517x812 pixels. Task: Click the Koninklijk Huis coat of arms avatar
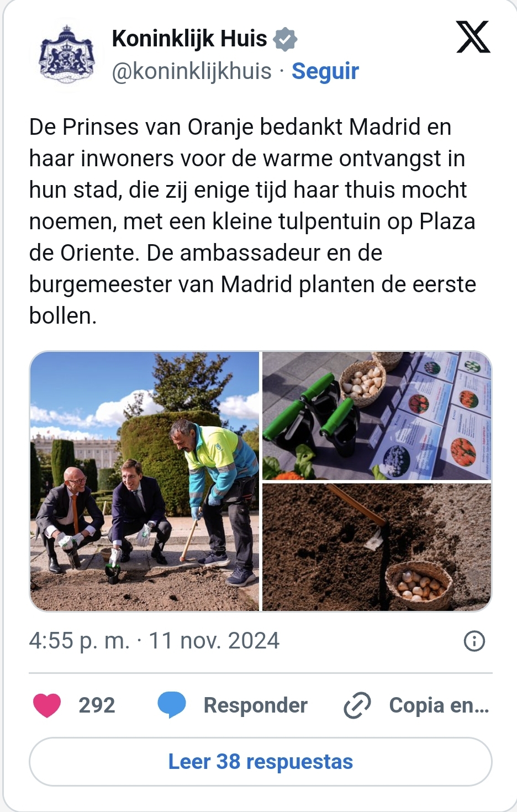tap(66, 55)
